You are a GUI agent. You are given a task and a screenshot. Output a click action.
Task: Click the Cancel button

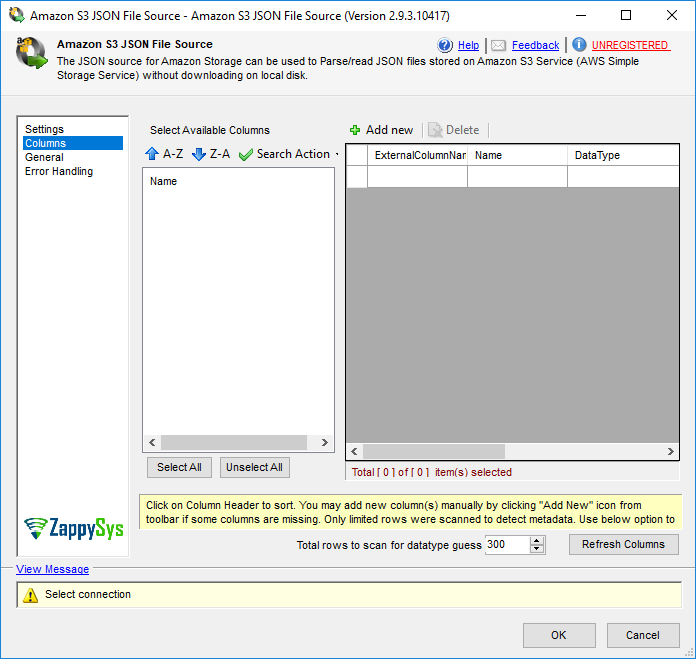coord(643,635)
